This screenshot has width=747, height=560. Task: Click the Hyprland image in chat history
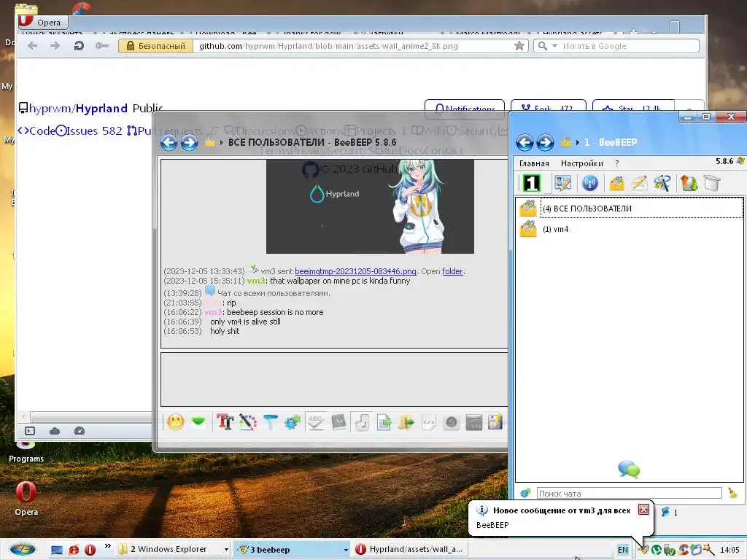pos(370,206)
